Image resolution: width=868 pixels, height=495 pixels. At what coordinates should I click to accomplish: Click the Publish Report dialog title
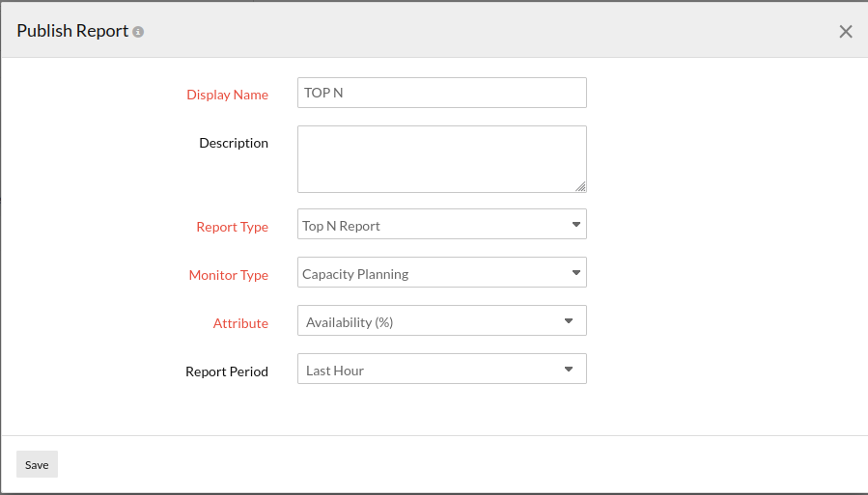pyautogui.click(x=72, y=31)
